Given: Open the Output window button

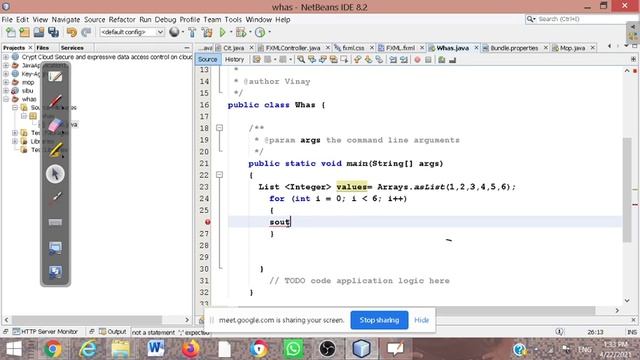Looking at the screenshot, I should [x=113, y=332].
